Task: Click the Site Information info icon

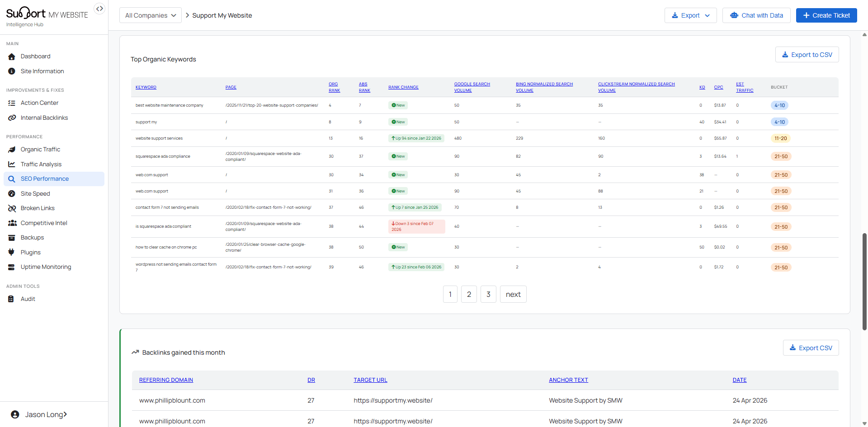Action: [12, 71]
